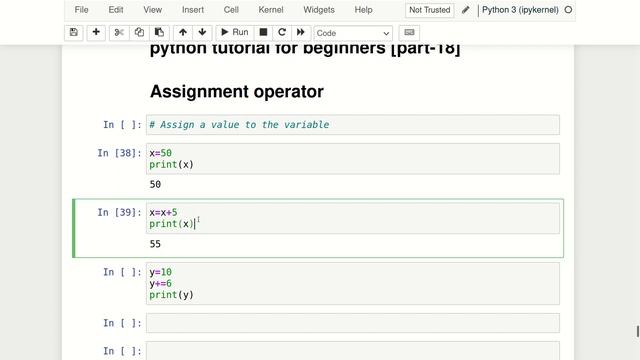Open the Edit menu
Image resolution: width=640 pixels, height=360 pixels.
coord(116,10)
